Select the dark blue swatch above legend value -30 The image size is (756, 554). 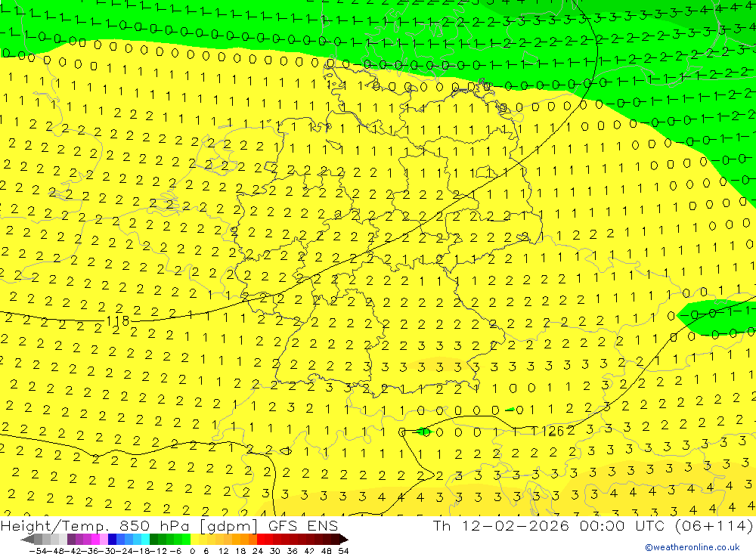(112, 539)
